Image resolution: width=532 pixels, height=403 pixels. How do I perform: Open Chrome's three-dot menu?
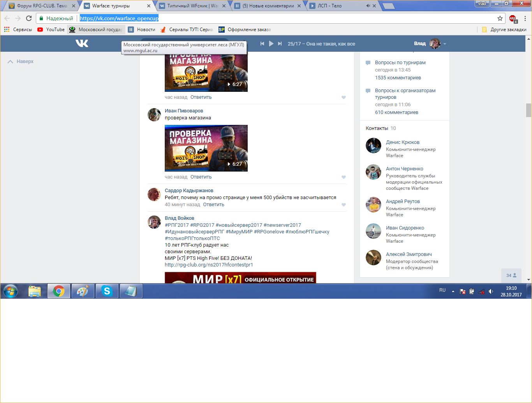click(525, 18)
